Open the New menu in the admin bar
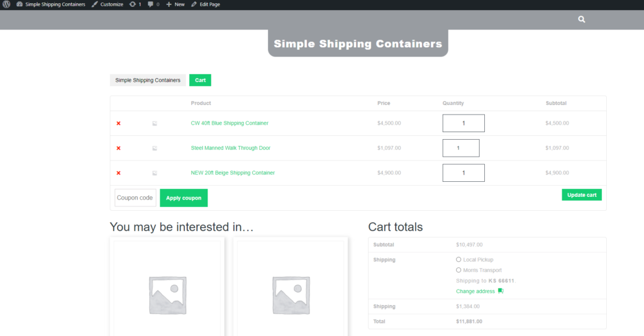This screenshot has width=644, height=336. point(175,4)
